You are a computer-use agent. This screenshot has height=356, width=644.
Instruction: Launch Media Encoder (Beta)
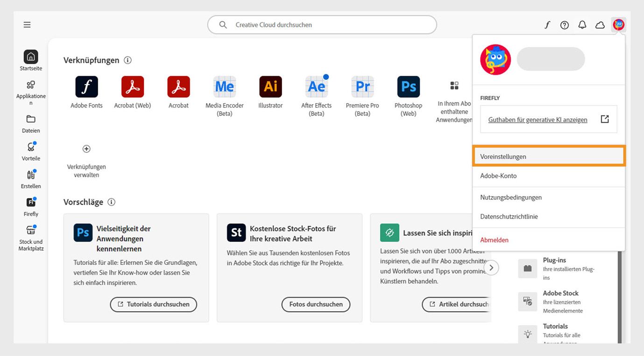225,87
